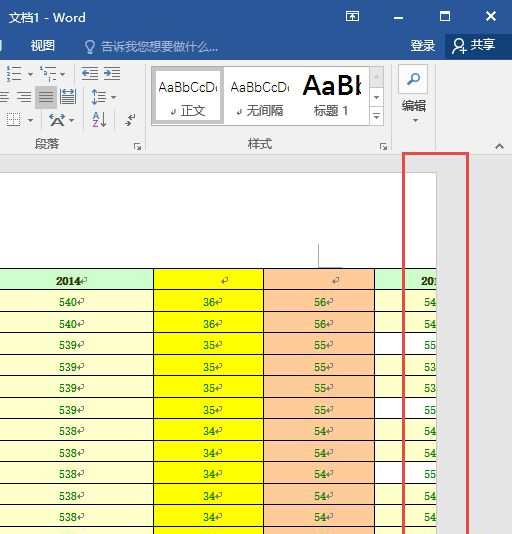Open the 编辑 editing group menu

414,95
